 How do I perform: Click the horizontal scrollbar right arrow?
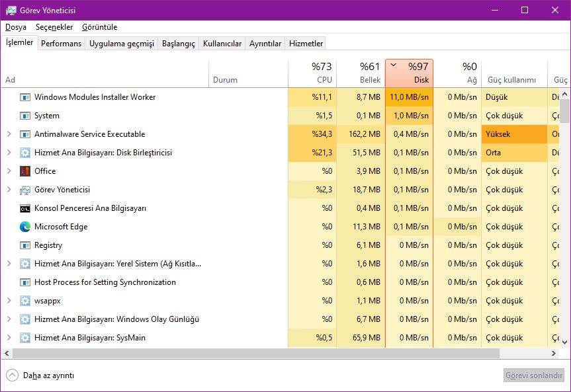tap(554, 354)
